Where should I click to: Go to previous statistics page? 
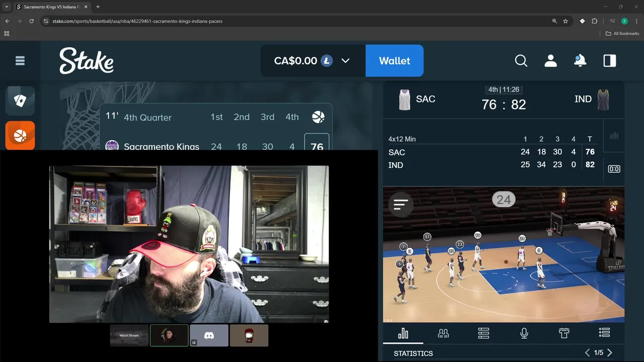pyautogui.click(x=587, y=353)
